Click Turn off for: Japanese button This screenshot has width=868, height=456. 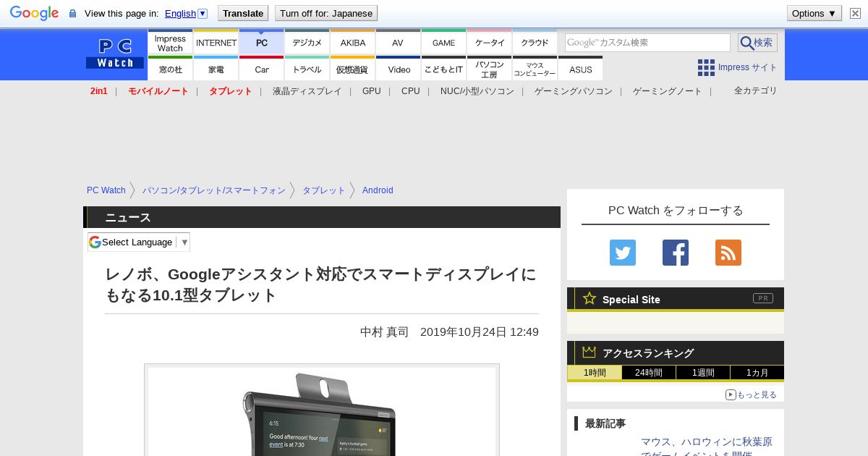325,13
